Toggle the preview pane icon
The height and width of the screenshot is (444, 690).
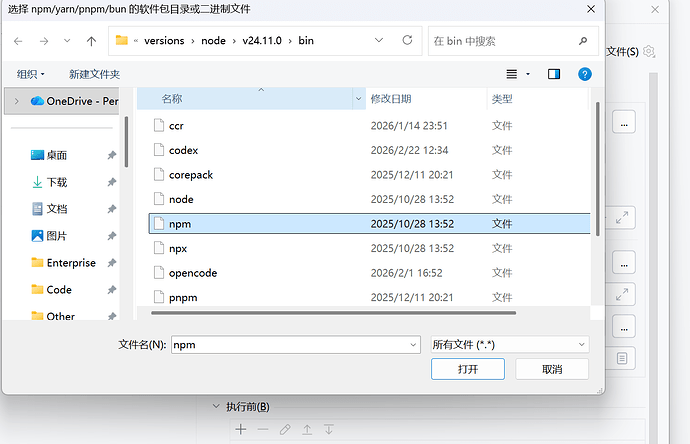[554, 74]
